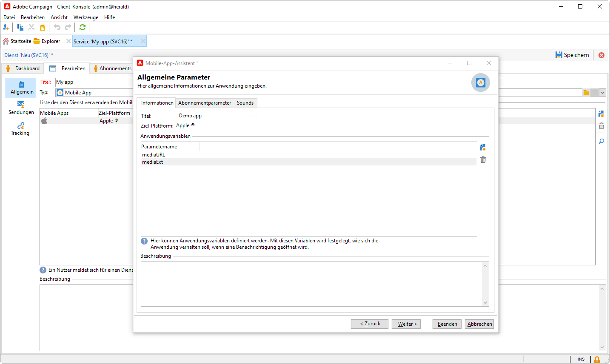Click the Undo arrow icon
Screen dimensions: 610x364
tap(57, 27)
